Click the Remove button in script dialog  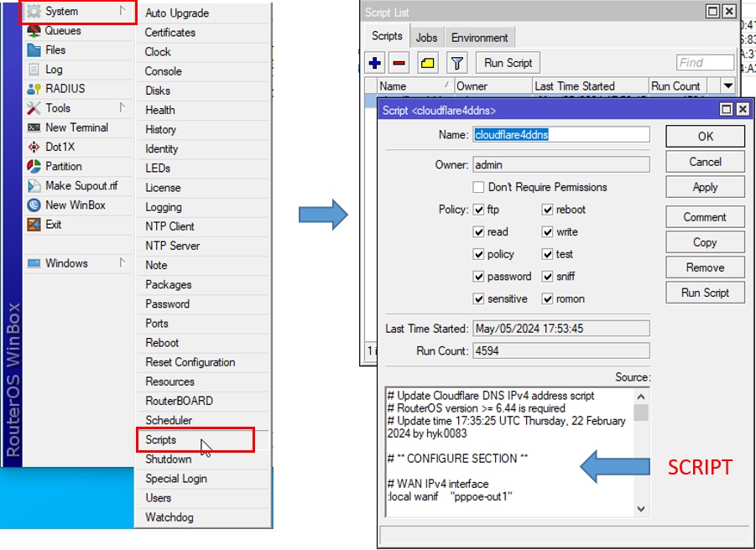pos(706,267)
